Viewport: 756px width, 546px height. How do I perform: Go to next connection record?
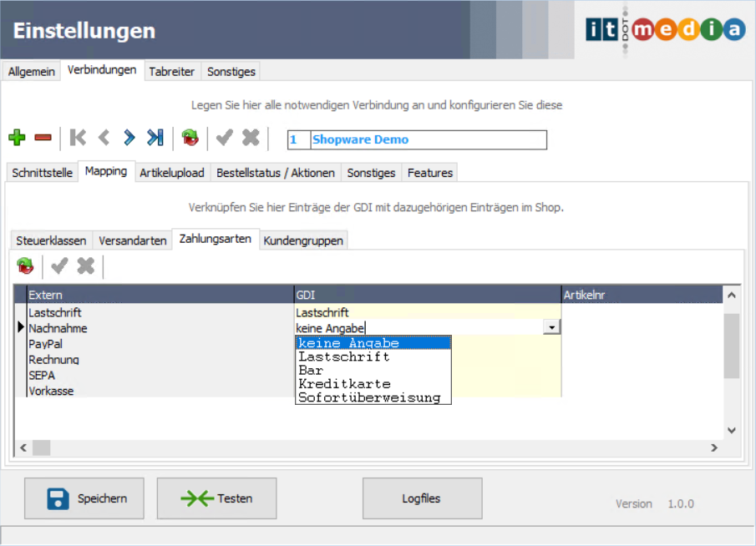(129, 138)
